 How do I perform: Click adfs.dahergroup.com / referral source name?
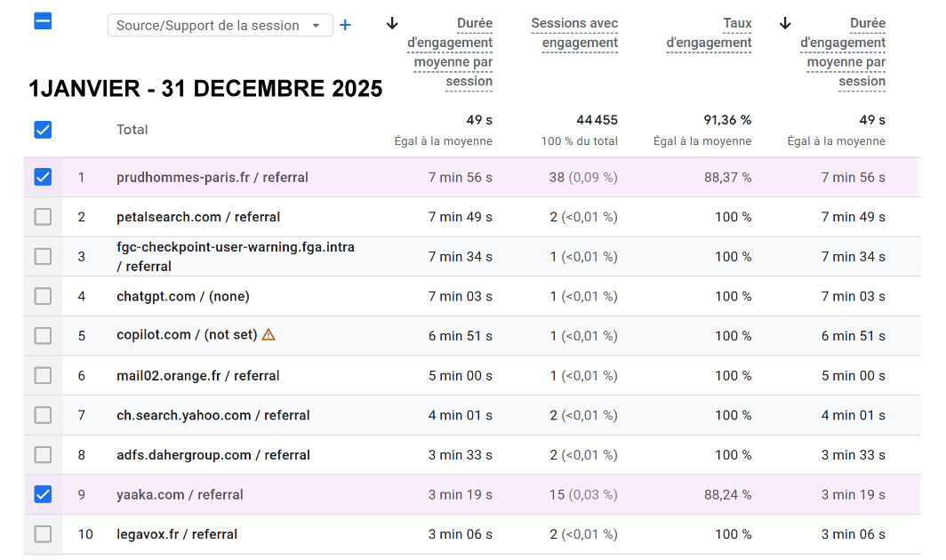tap(213, 455)
